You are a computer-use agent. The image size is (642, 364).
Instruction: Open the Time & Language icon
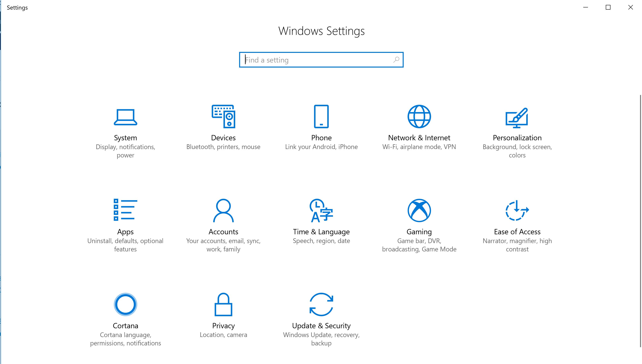(321, 210)
